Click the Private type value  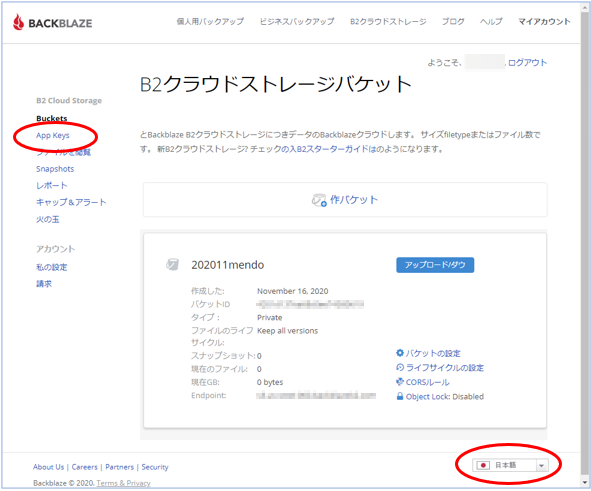pyautogui.click(x=269, y=318)
